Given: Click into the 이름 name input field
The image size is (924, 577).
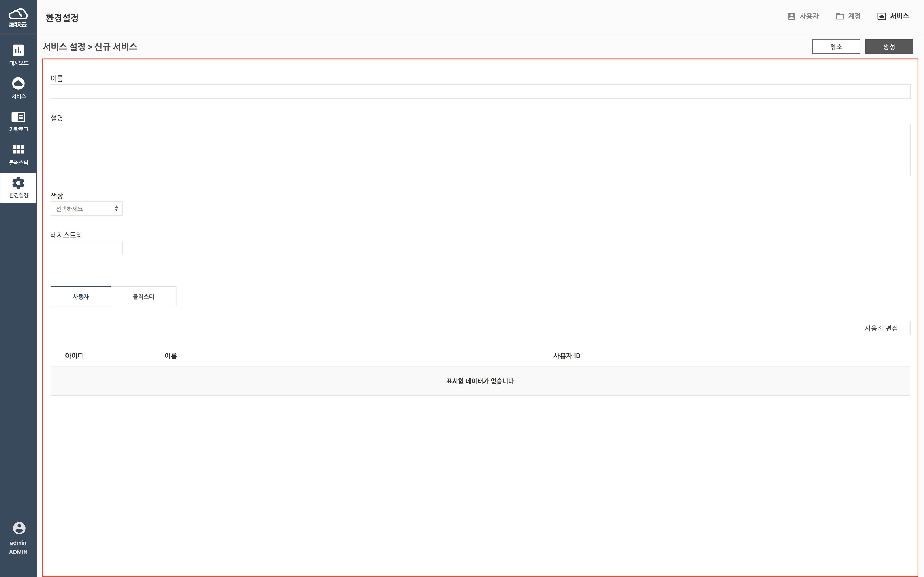Looking at the screenshot, I should click(480, 92).
